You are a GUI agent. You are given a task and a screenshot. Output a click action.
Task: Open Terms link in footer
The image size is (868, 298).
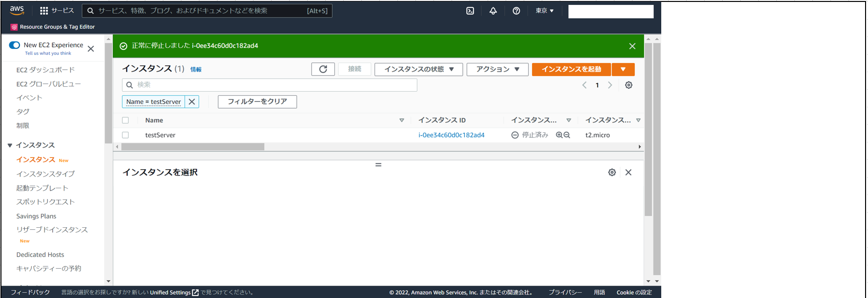point(599,293)
